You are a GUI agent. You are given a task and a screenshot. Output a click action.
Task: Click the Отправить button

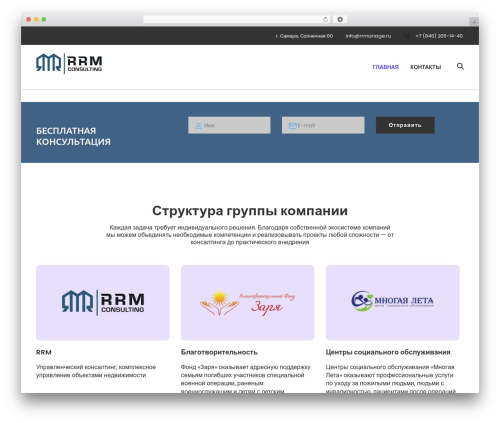coord(405,125)
